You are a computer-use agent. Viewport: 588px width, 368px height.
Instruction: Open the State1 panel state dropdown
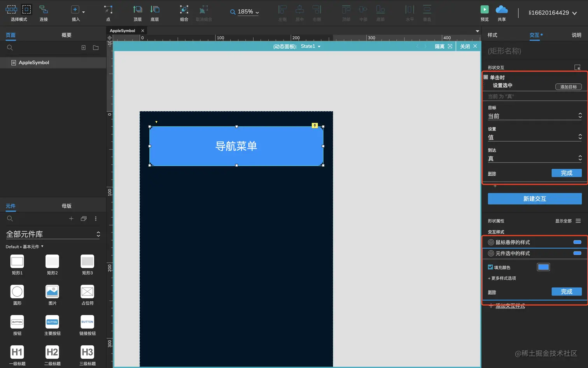click(311, 46)
